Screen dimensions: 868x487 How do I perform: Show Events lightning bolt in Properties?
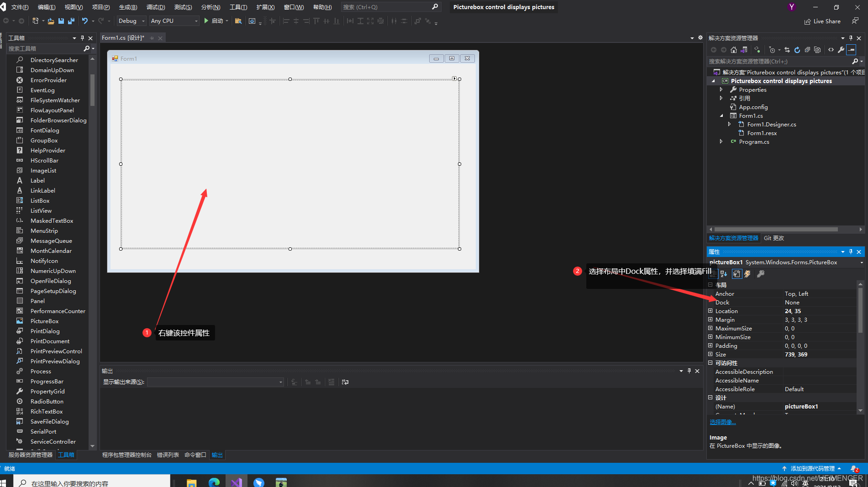(x=747, y=274)
